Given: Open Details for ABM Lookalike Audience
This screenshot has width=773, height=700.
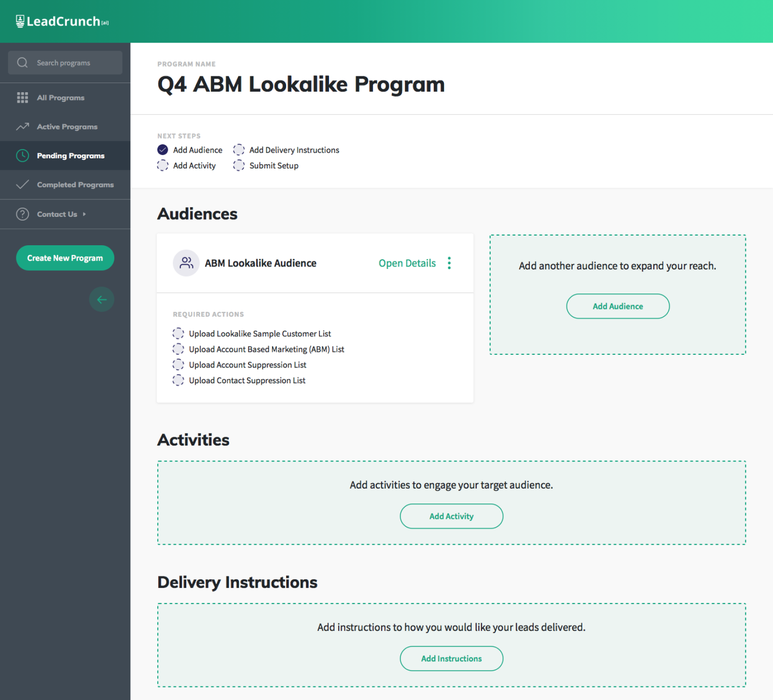Looking at the screenshot, I should (x=407, y=263).
